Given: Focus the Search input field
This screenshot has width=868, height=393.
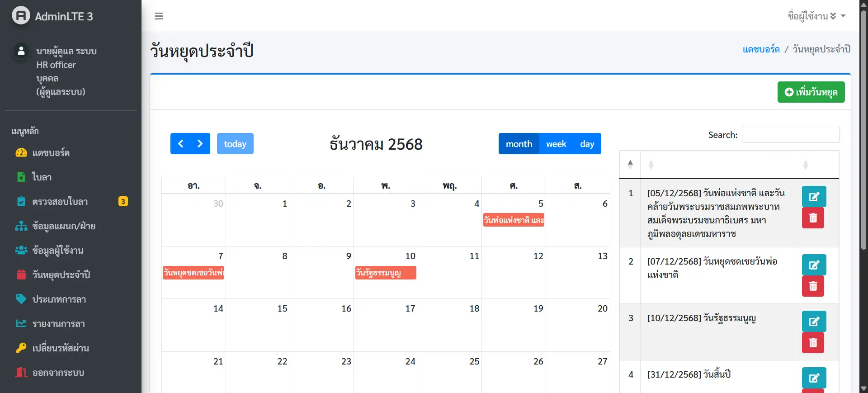Looking at the screenshot, I should pyautogui.click(x=790, y=135).
